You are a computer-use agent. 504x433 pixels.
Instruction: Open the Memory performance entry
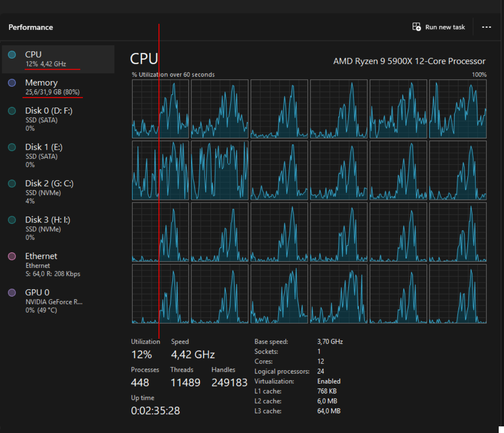pos(58,87)
